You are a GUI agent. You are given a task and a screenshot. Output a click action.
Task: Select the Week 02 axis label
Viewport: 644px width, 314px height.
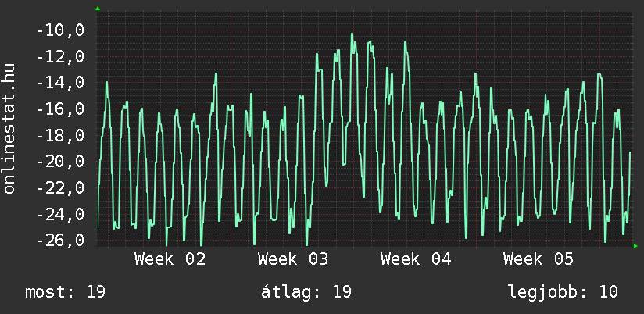(x=170, y=259)
